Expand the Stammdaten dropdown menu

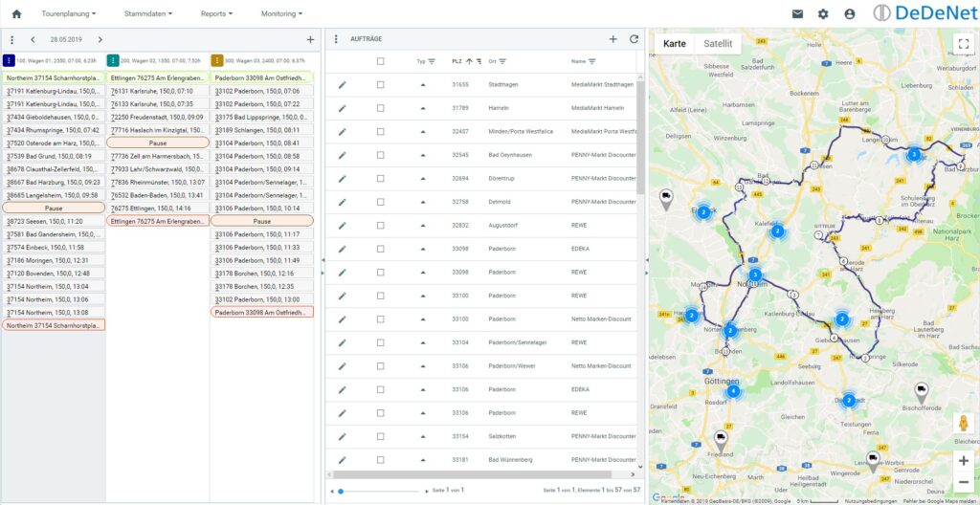point(148,14)
